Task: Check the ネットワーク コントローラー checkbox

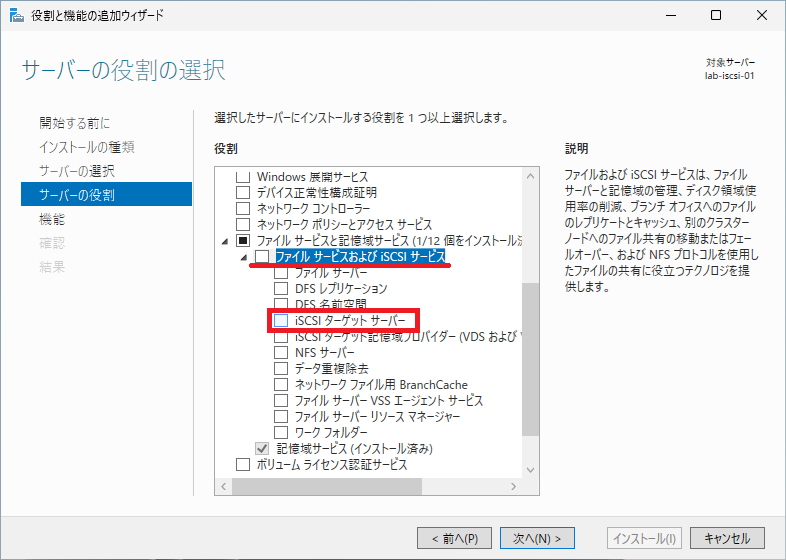Action: point(243,209)
